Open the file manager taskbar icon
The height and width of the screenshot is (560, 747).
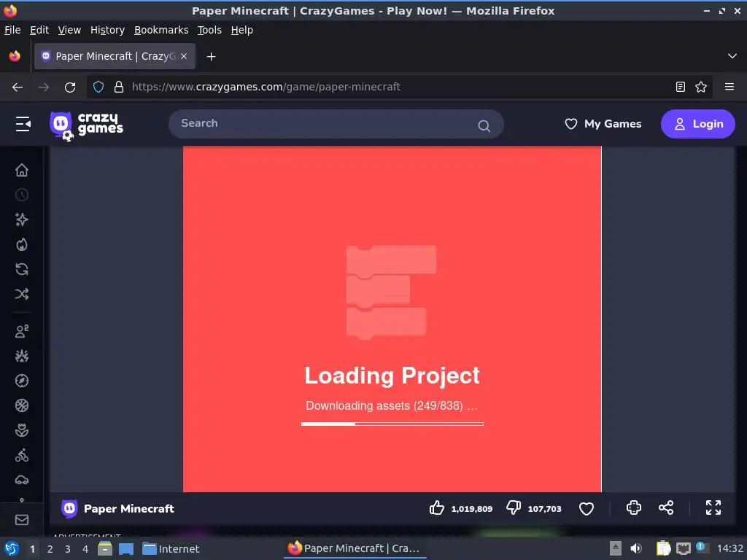105,548
